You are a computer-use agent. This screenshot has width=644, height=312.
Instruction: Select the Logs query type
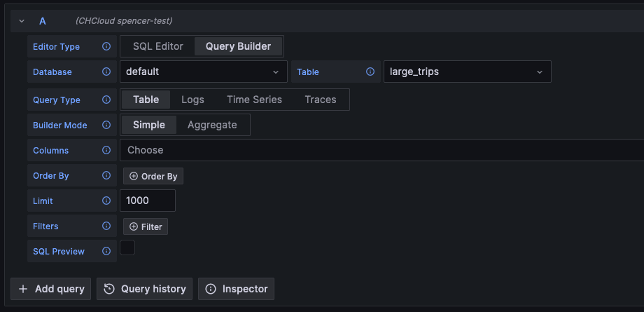tap(192, 100)
